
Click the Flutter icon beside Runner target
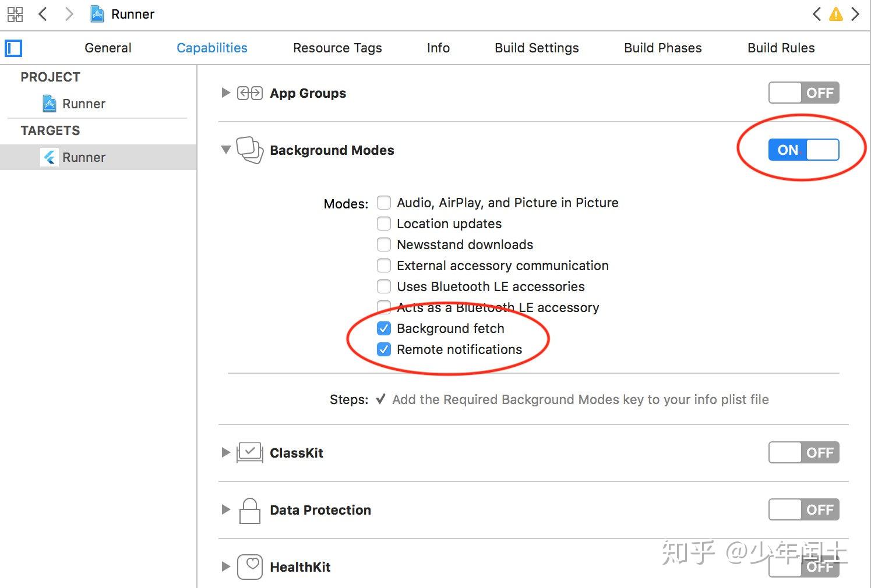(x=50, y=157)
